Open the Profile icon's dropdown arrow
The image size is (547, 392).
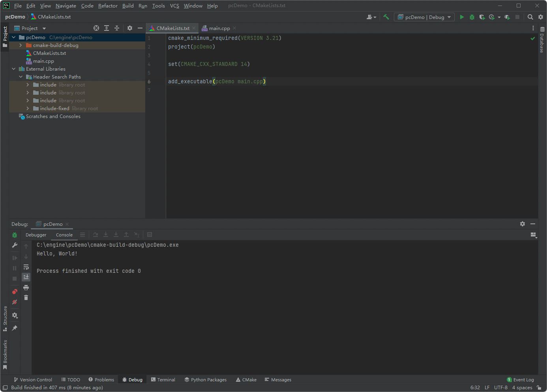pos(499,17)
